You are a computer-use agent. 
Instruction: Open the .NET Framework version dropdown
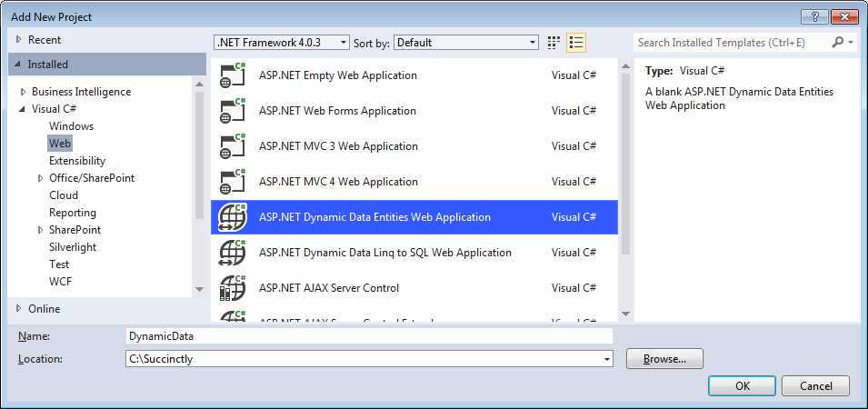click(x=282, y=43)
